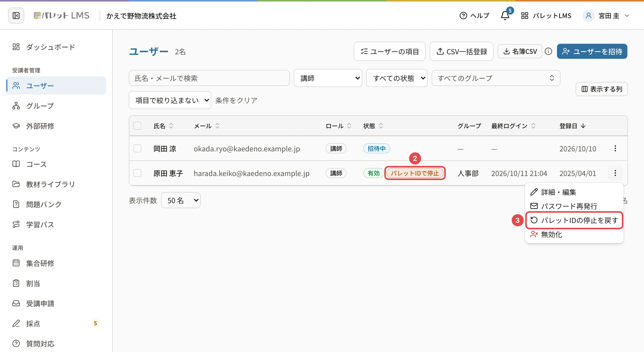Toggle 登録日 descending sort arrow
The image size is (644, 352).
point(583,126)
